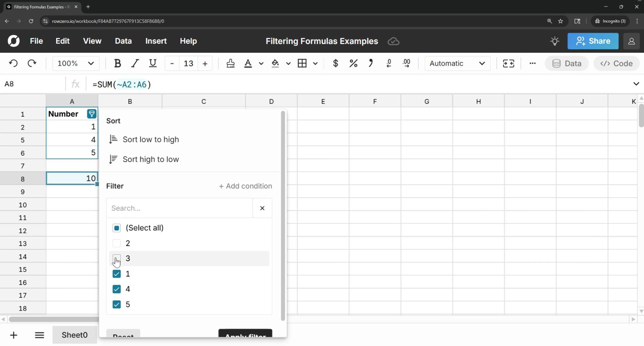Click the Share button
This screenshot has height=346, width=644.
[x=593, y=41]
